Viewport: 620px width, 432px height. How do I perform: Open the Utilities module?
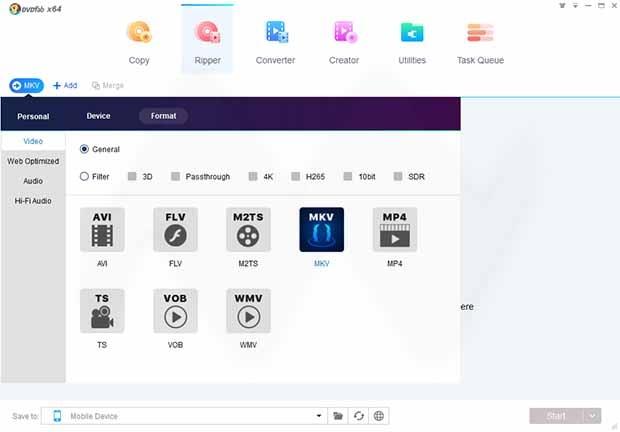[412, 42]
